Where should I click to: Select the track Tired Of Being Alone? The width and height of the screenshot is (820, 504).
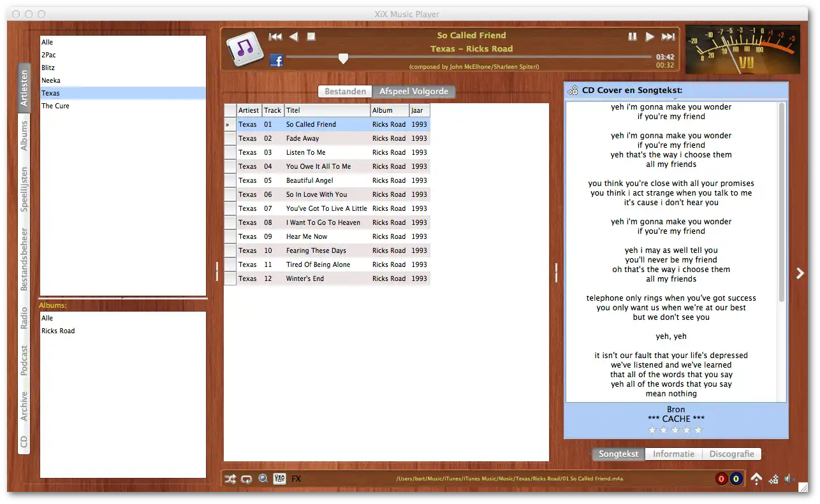pos(327,264)
